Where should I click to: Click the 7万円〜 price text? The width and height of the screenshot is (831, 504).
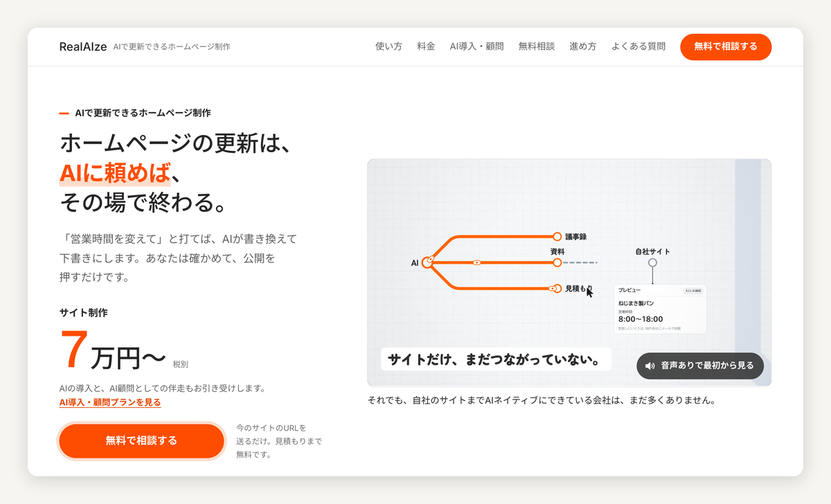coord(113,350)
